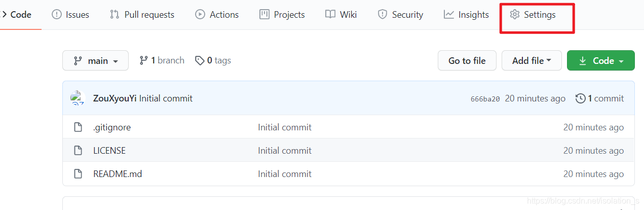The width and height of the screenshot is (644, 210).
Task: Open the Projects tab
Action: pyautogui.click(x=282, y=15)
